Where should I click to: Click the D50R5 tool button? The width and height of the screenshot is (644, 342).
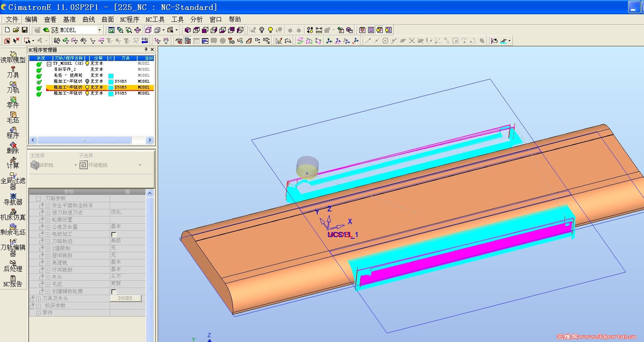point(126,298)
